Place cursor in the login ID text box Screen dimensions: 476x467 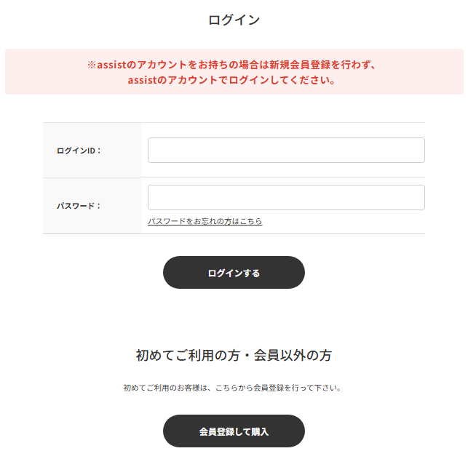coord(286,151)
